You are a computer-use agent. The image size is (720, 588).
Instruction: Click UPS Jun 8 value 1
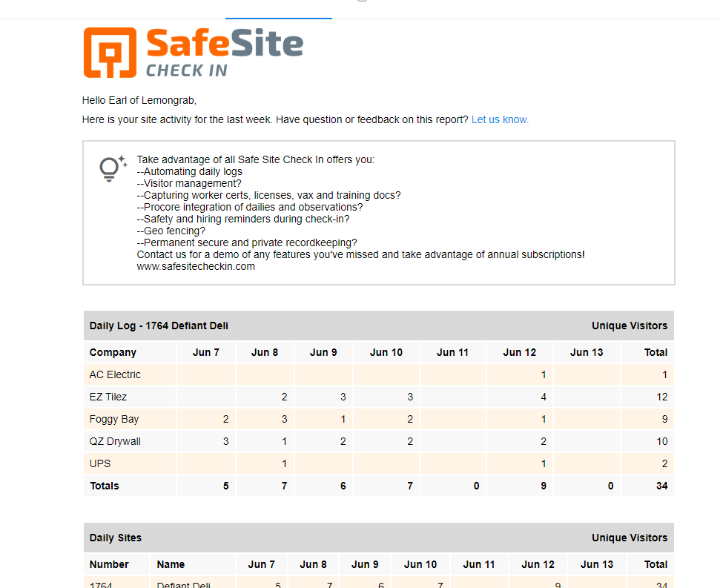pos(284,463)
